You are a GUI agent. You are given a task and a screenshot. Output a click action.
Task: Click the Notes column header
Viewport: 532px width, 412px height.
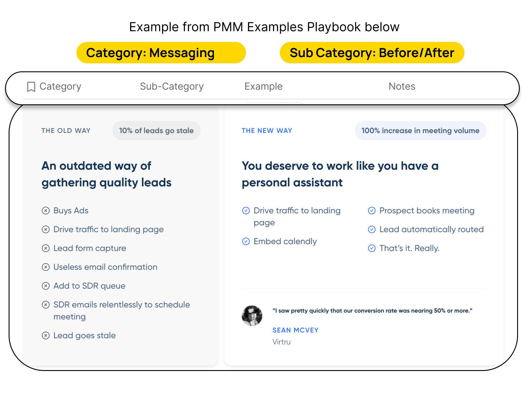pyautogui.click(x=402, y=87)
